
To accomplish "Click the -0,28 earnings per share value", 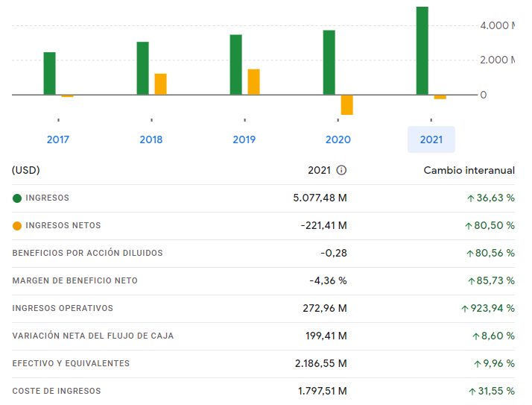I will point(334,253).
